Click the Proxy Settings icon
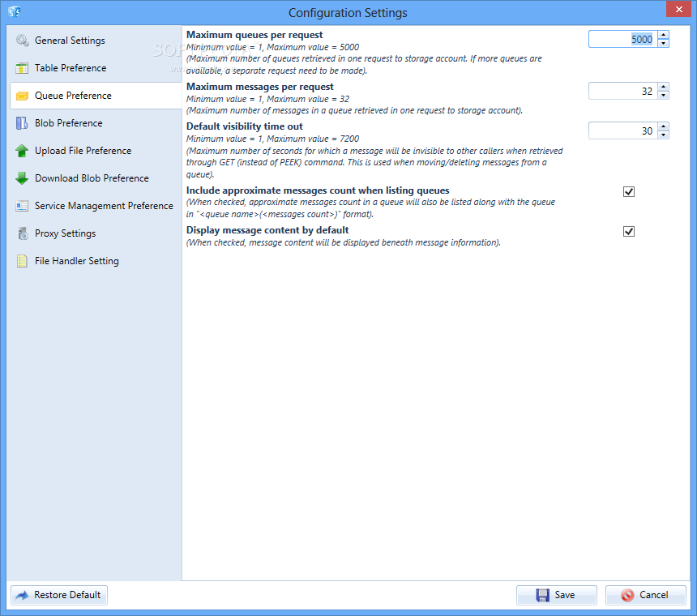Screen dimensions: 697x616 (23, 233)
